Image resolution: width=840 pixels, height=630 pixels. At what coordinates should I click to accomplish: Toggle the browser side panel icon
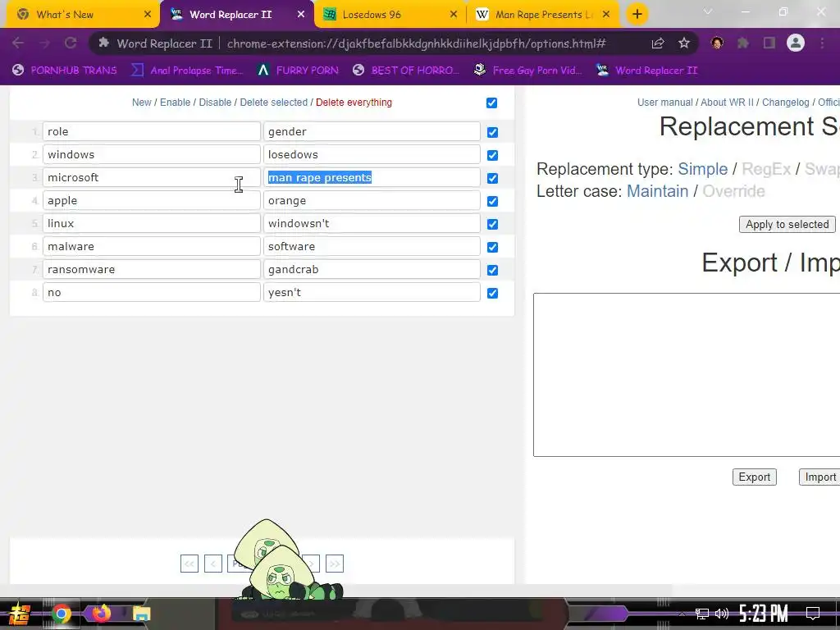tap(769, 43)
